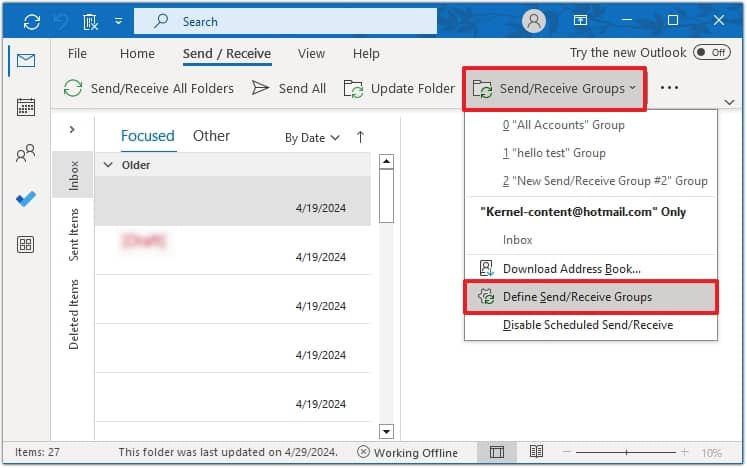The height and width of the screenshot is (468, 747).
Task: Click the Send All button
Action: [289, 89]
